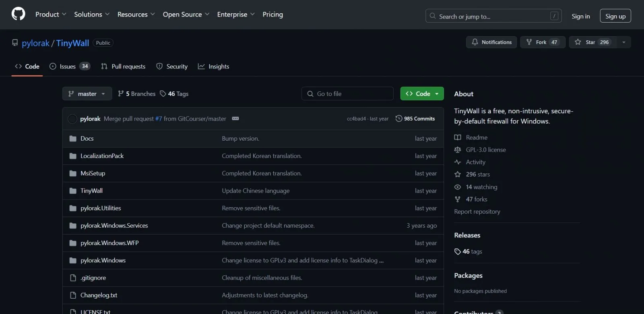
Task: Click the pylorak.Windows.WFP folder icon
Action: tap(73, 243)
